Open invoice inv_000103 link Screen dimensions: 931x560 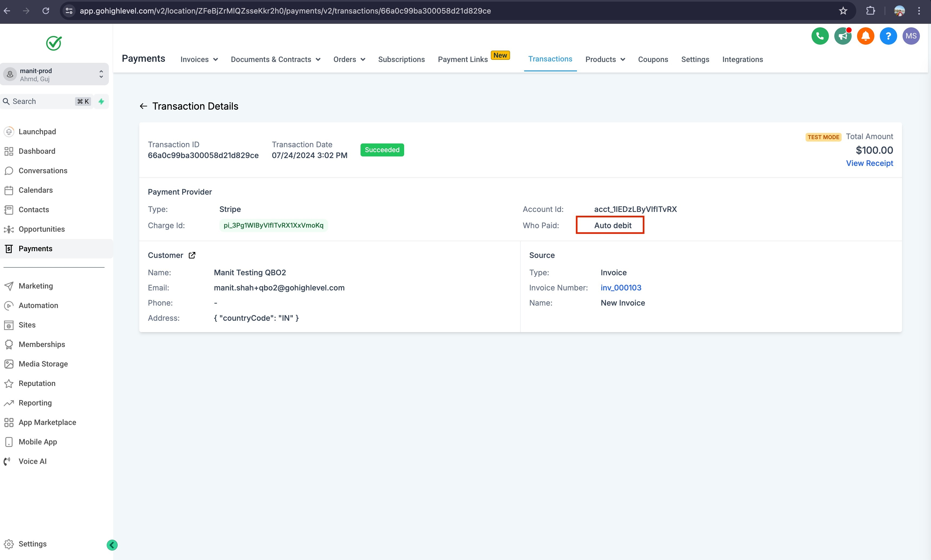point(621,288)
